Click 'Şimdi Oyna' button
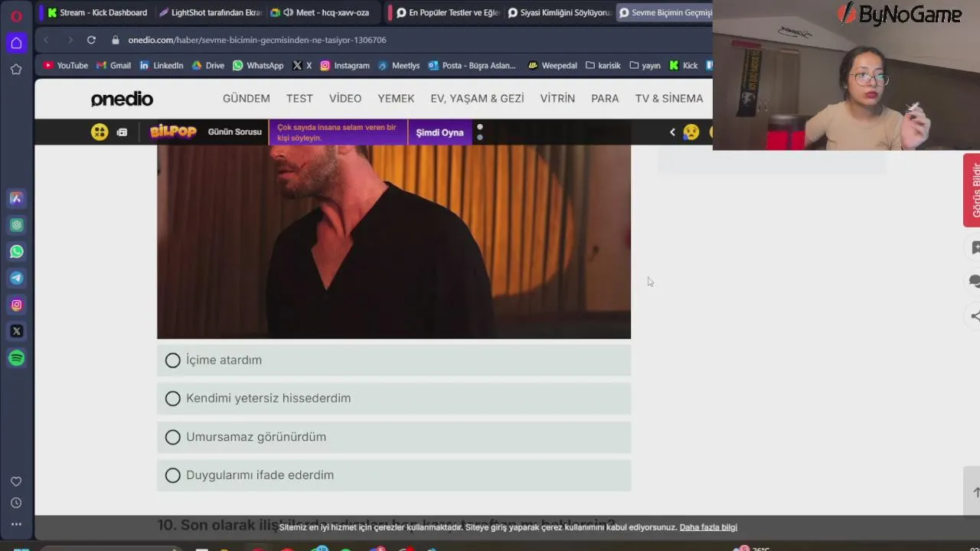 (439, 132)
